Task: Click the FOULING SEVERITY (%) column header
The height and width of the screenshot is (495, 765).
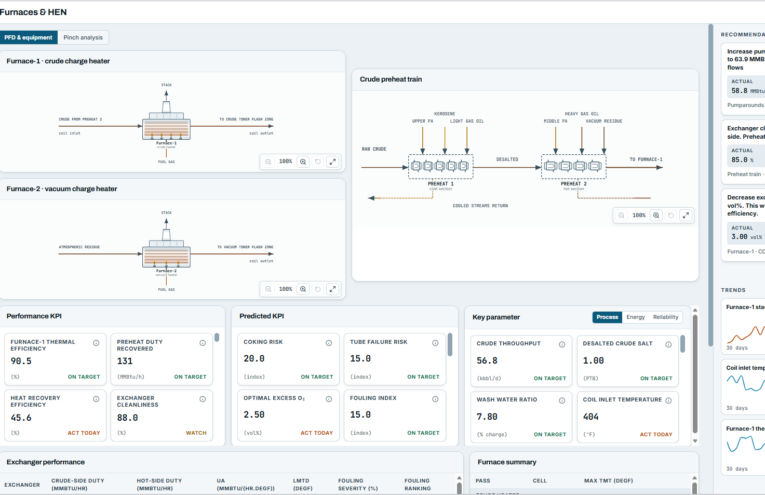Action: point(358,484)
